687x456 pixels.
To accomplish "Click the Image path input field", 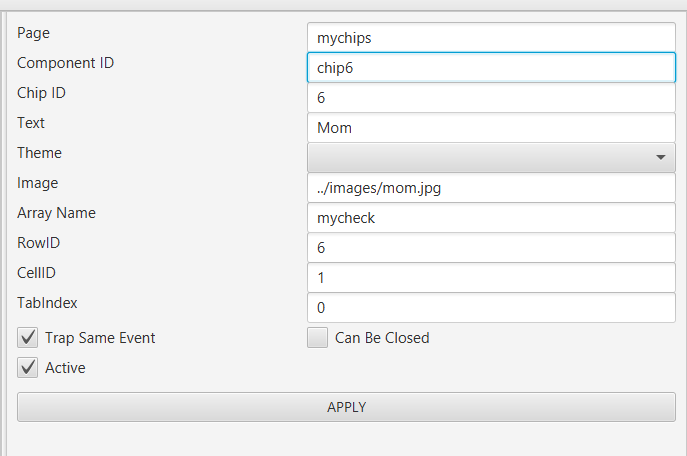I will pos(491,188).
